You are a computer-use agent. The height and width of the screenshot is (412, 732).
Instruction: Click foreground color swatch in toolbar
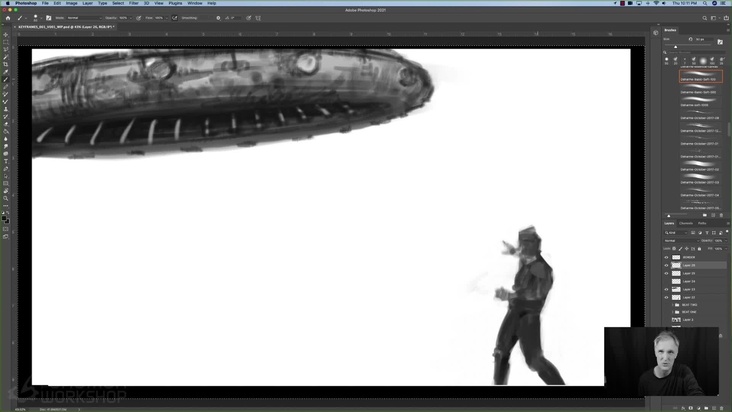[4, 218]
